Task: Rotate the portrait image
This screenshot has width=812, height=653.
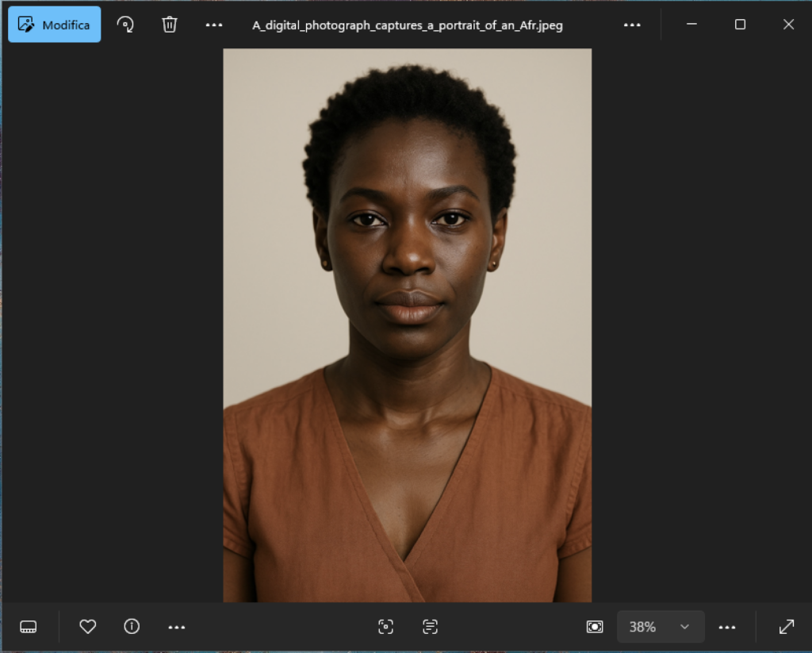Action: 125,25
